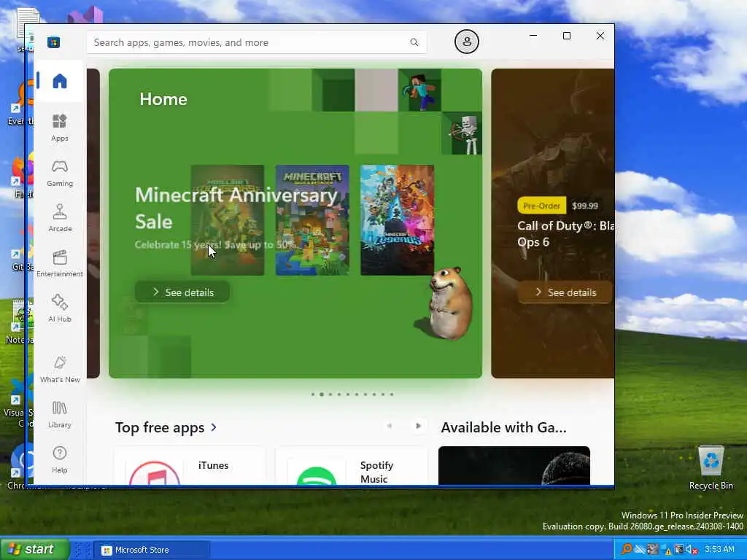747x560 pixels.
Task: Select the Minecraft Java & Bedrock cover
Action: click(312, 220)
